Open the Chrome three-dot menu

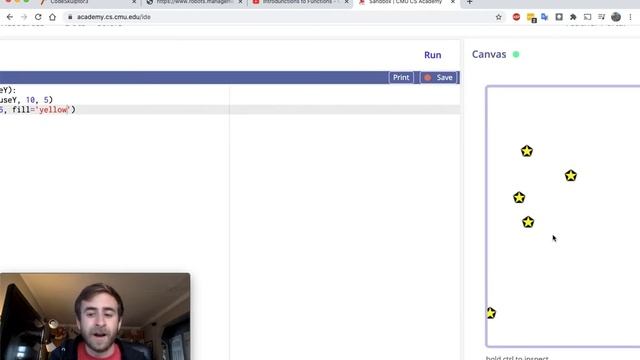631,17
